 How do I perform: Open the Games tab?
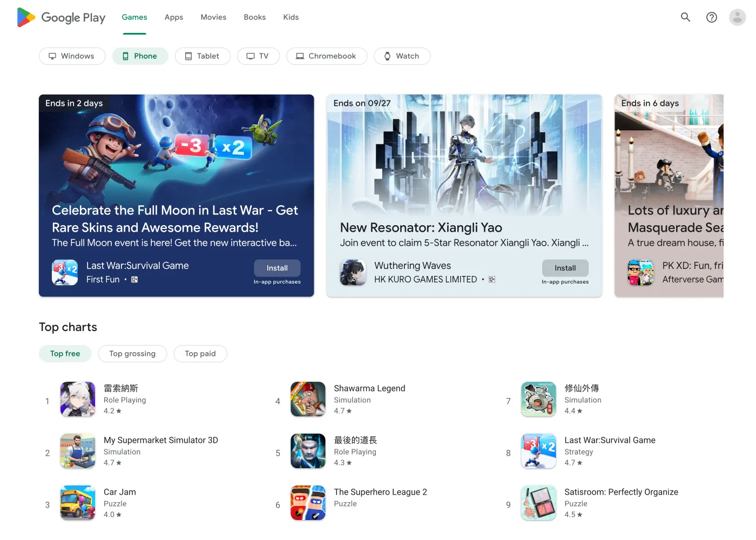134,17
